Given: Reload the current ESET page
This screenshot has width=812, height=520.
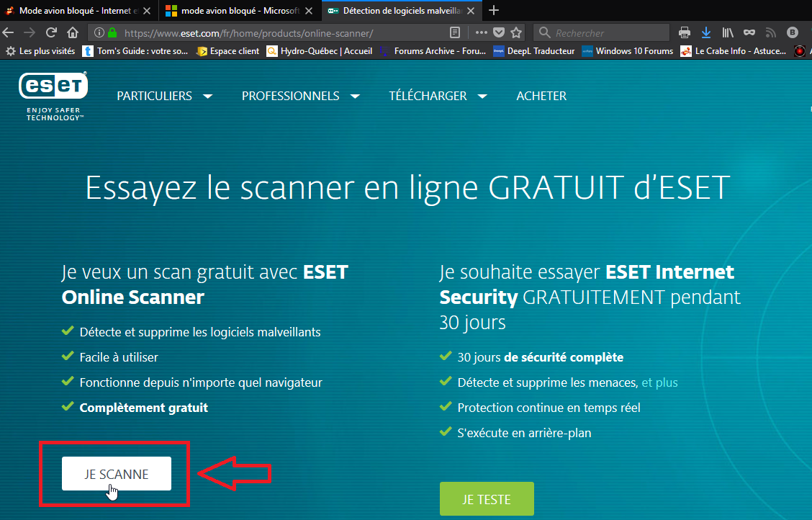Looking at the screenshot, I should tap(50, 32).
